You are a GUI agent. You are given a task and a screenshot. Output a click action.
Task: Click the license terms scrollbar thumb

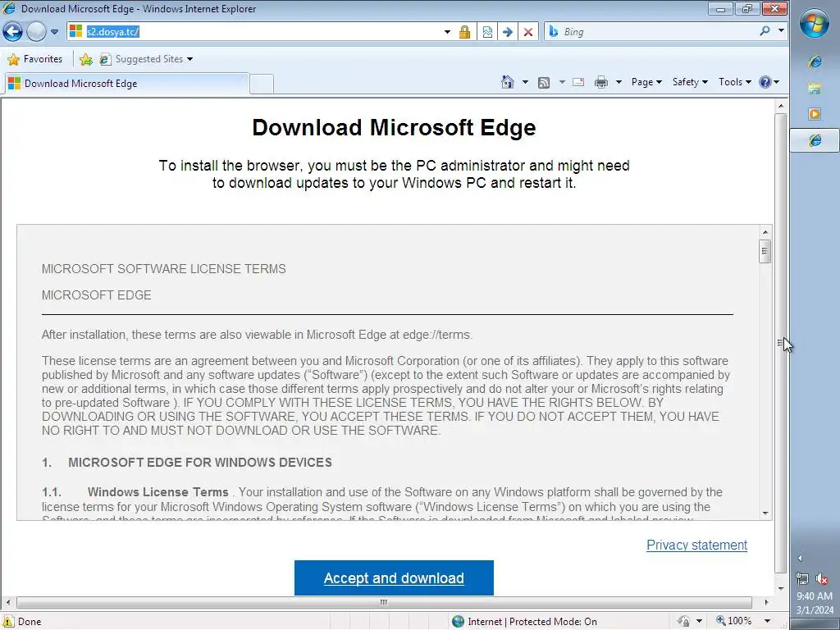click(765, 252)
